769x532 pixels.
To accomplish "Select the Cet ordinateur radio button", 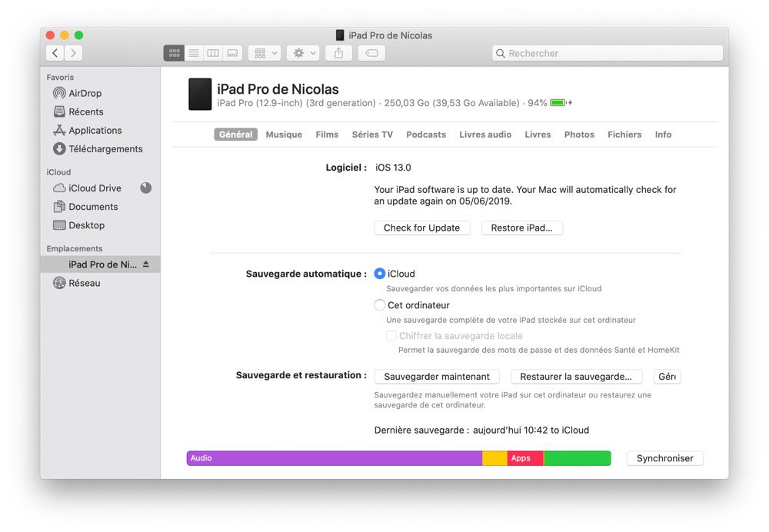I will [380, 305].
